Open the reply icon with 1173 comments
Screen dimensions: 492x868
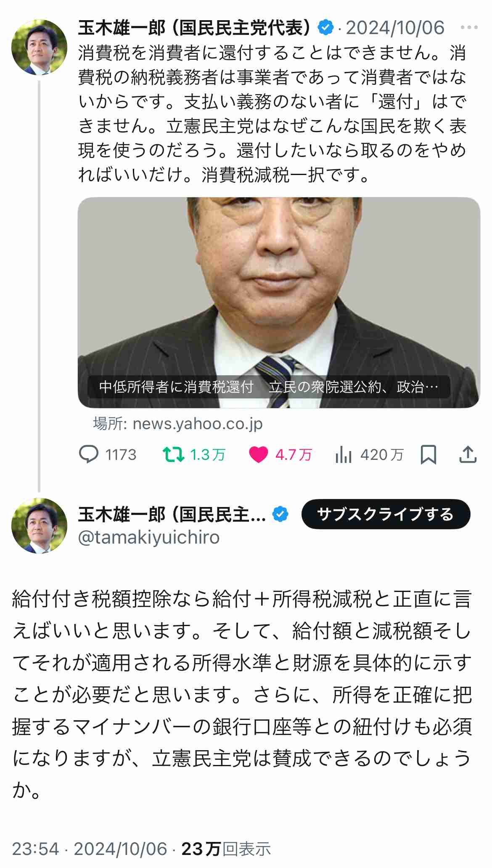pyautogui.click(x=89, y=455)
